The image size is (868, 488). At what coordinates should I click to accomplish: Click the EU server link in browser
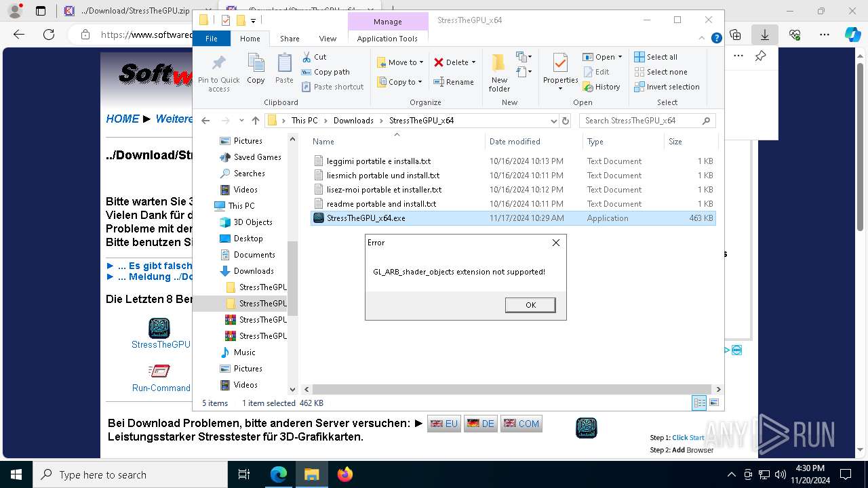(444, 424)
